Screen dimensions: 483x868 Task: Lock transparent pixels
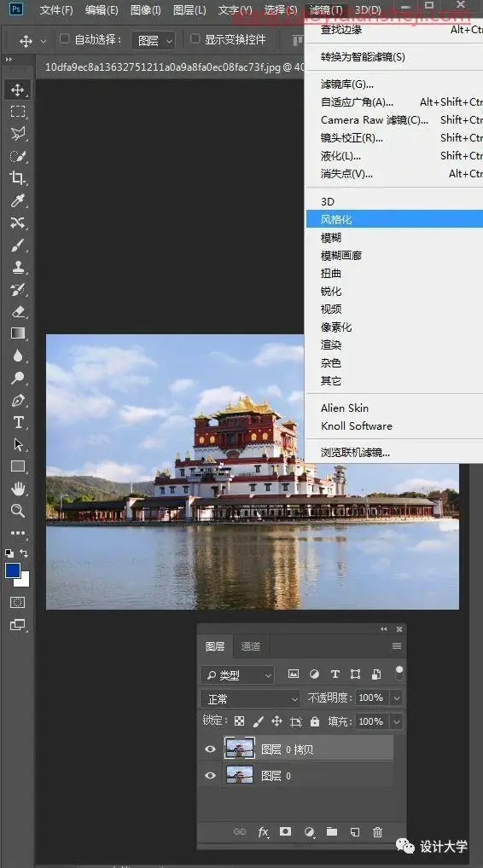pyautogui.click(x=239, y=720)
